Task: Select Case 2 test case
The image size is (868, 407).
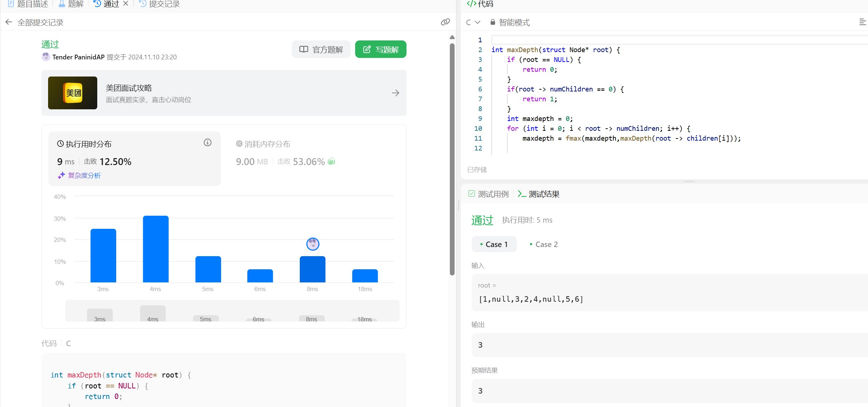Action: pos(544,244)
